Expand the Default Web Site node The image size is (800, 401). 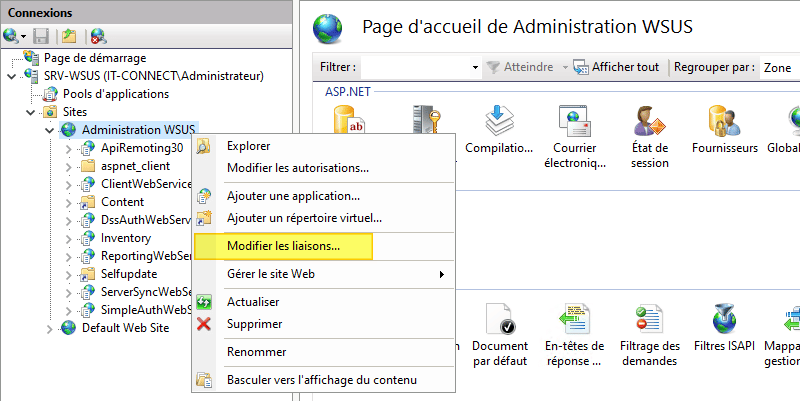coord(50,328)
